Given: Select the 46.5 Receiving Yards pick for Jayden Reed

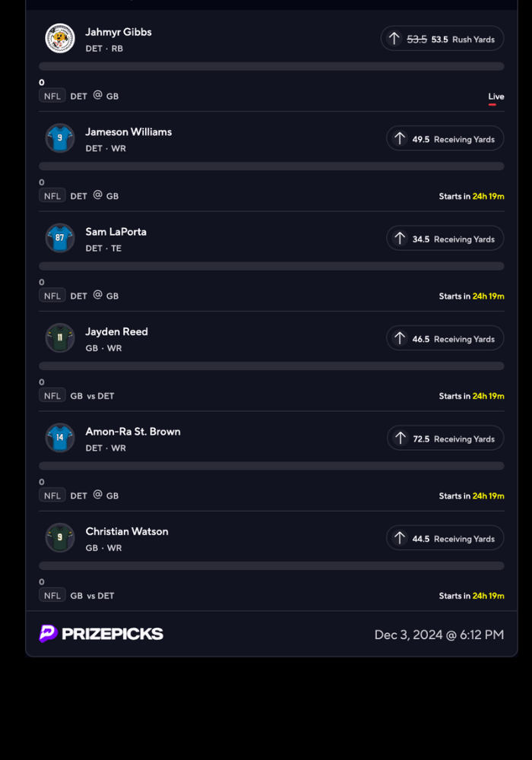Looking at the screenshot, I should pos(445,339).
